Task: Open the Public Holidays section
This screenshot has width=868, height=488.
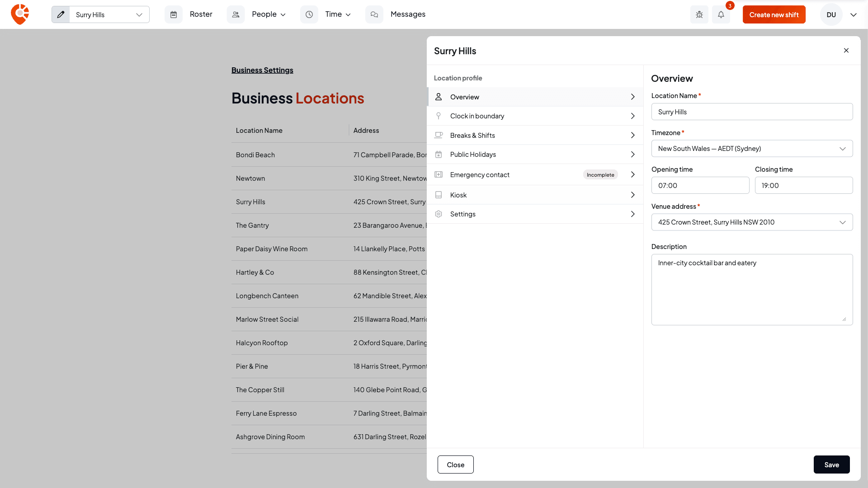Action: pos(535,154)
